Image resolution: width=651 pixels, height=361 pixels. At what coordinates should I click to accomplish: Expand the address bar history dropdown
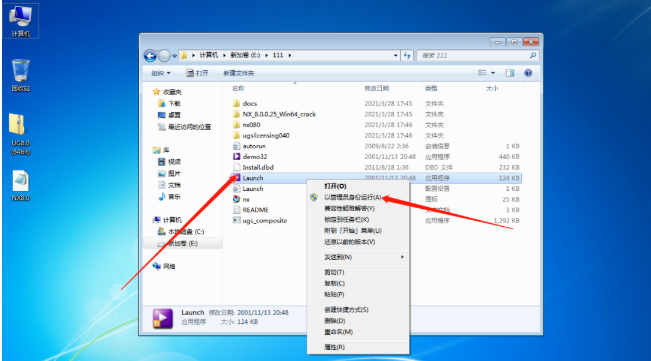(x=395, y=56)
